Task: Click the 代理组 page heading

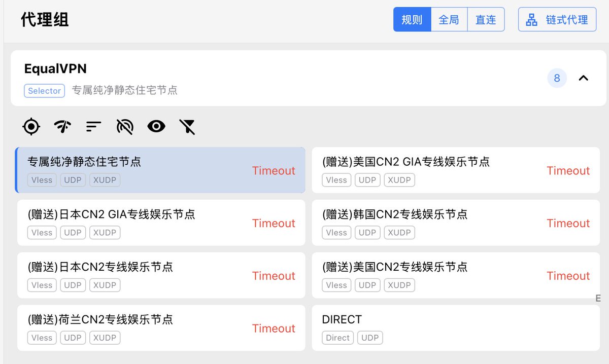Action: tap(45, 20)
